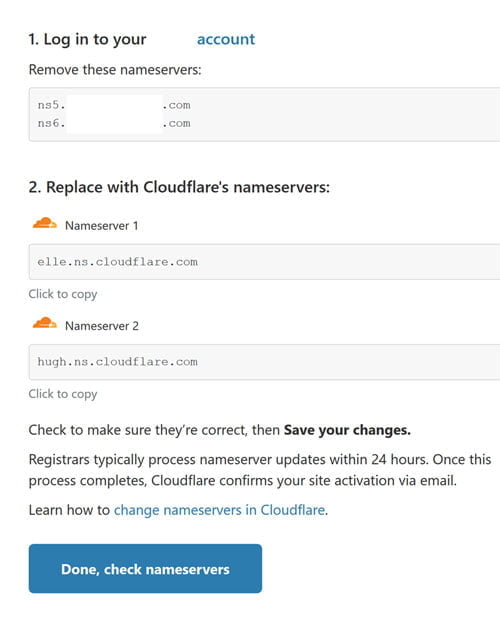This screenshot has height=626, width=500.
Task: Follow the change nameservers in Cloudflare link
Action: [x=219, y=510]
